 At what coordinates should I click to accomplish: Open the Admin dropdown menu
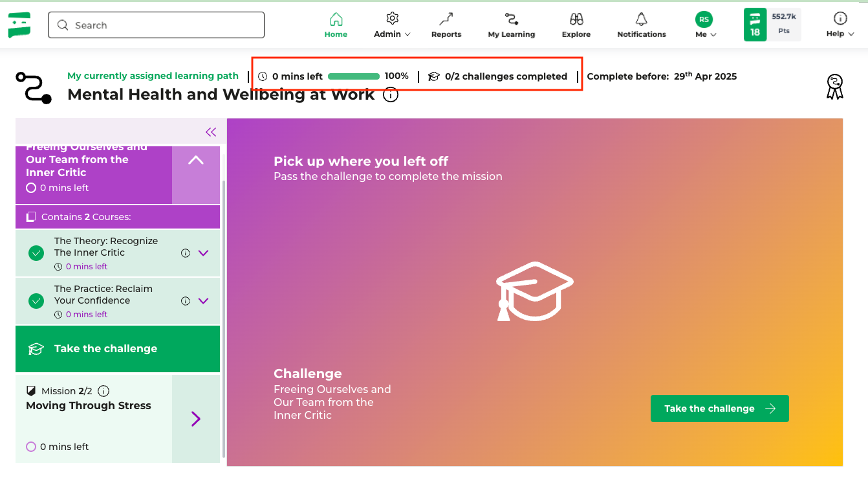[392, 25]
